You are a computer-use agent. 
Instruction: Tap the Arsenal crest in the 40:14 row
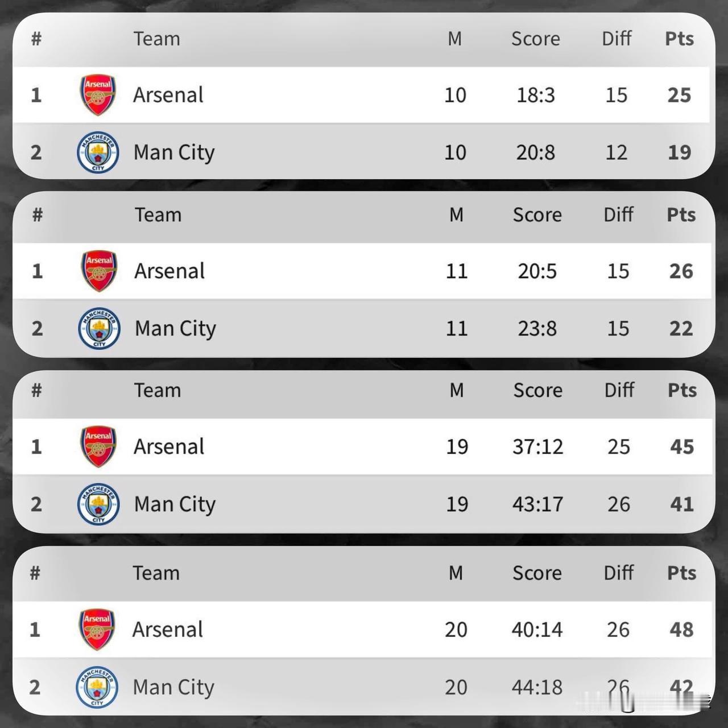tap(97, 629)
